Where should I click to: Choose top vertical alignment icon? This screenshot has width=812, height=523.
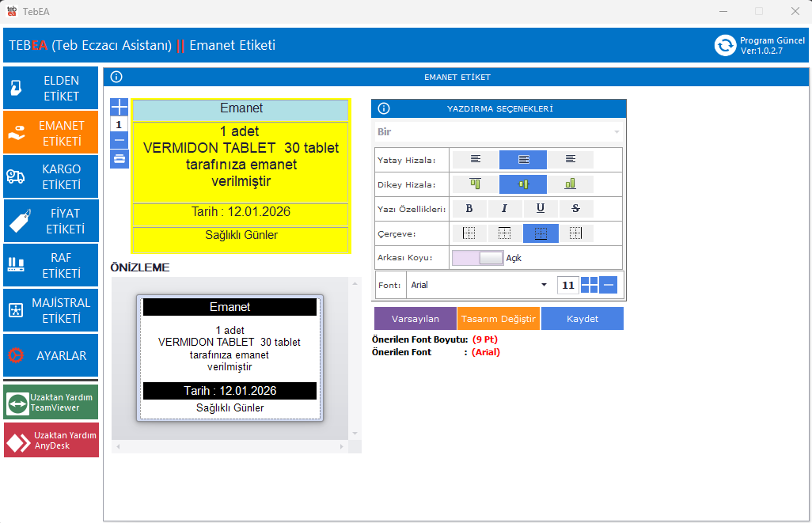(x=475, y=184)
